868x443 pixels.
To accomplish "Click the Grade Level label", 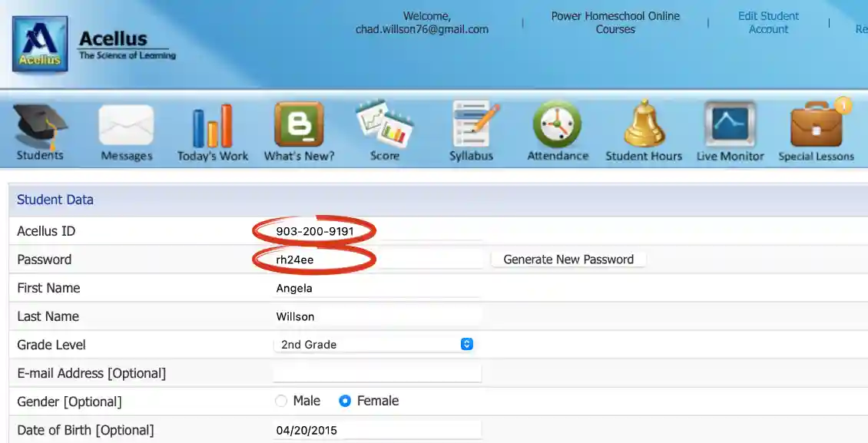I will (51, 345).
